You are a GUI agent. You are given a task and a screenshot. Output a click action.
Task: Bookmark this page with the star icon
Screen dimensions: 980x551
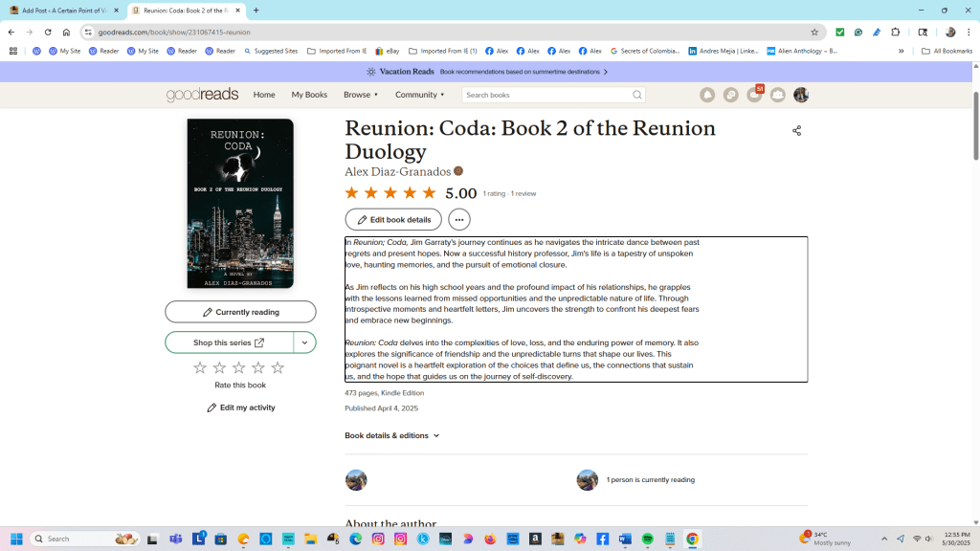pyautogui.click(x=814, y=32)
